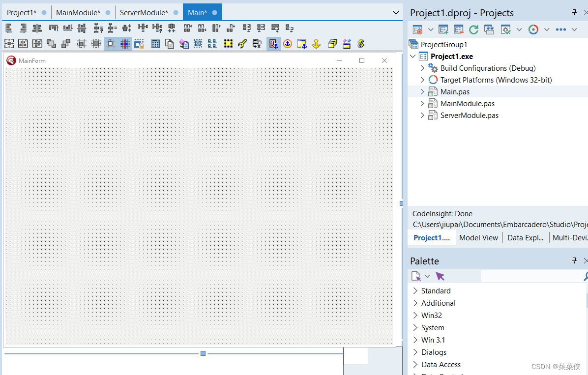The height and width of the screenshot is (375, 588).
Task: Toggle the highlighted blue anchor form icon
Action: (x=273, y=44)
